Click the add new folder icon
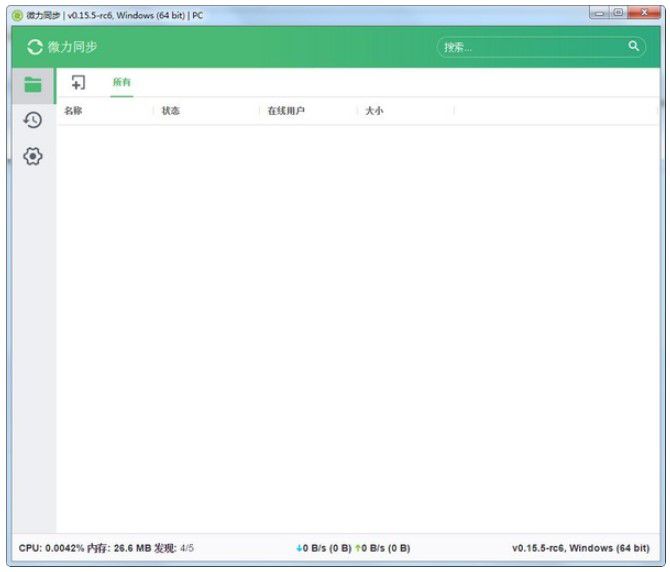This screenshot has height=572, width=670. [78, 82]
